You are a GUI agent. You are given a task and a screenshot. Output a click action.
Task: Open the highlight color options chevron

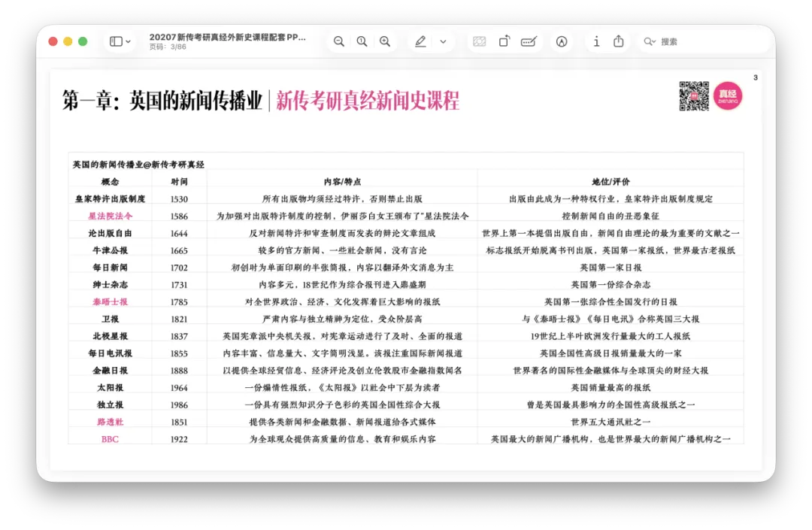(444, 41)
